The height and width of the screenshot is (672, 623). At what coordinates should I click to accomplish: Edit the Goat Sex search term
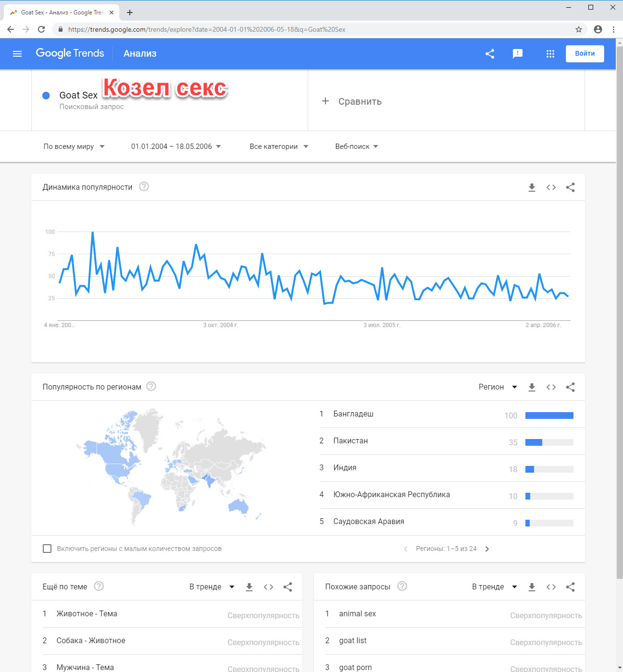pos(78,95)
